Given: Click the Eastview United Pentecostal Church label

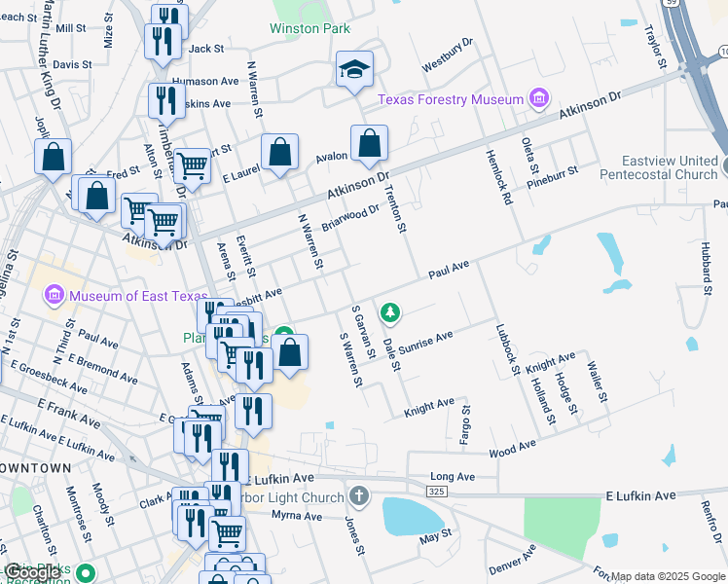Looking at the screenshot, I should (669, 167).
